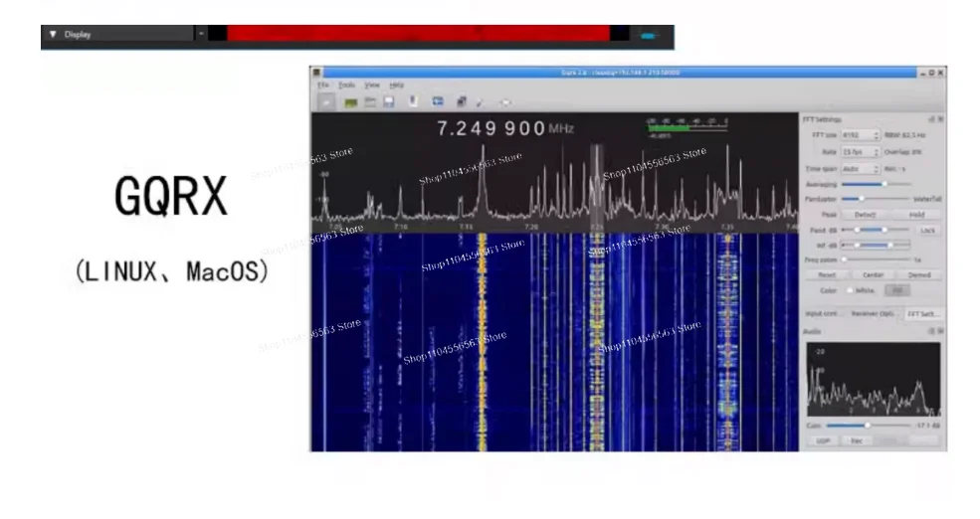980x519 pixels.
Task: Click the floppy disk save settings icon
Action: point(389,101)
